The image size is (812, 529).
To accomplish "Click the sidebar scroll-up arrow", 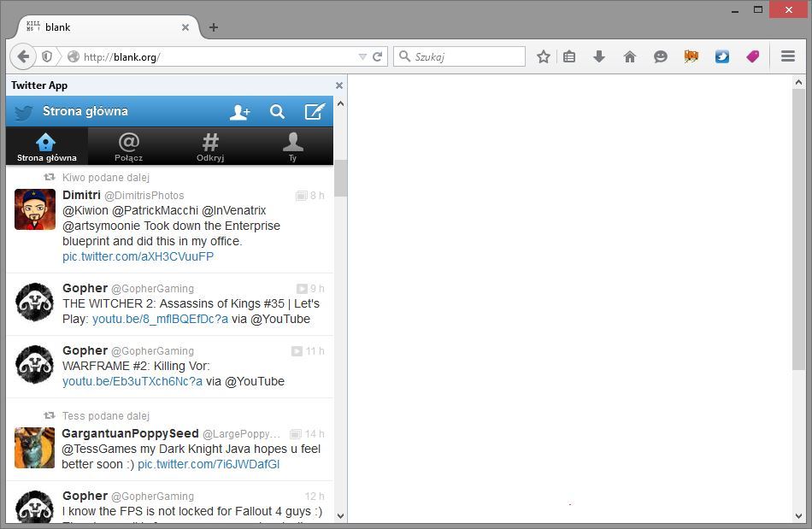I will point(340,103).
